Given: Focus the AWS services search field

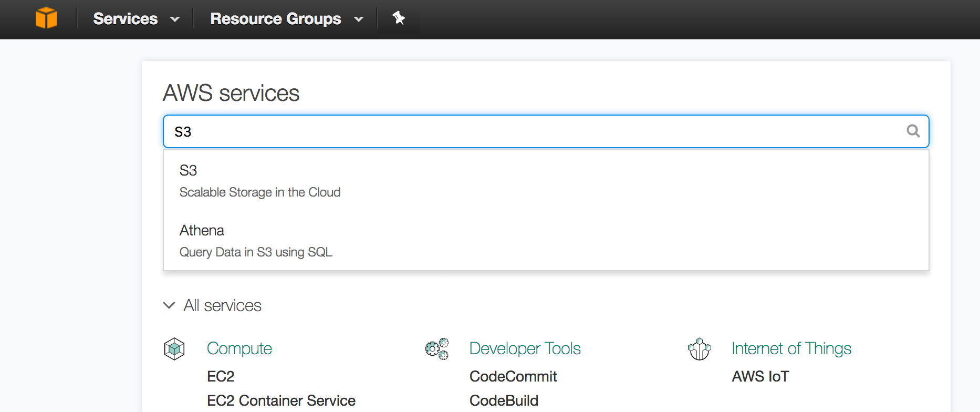Looking at the screenshot, I should [x=546, y=131].
